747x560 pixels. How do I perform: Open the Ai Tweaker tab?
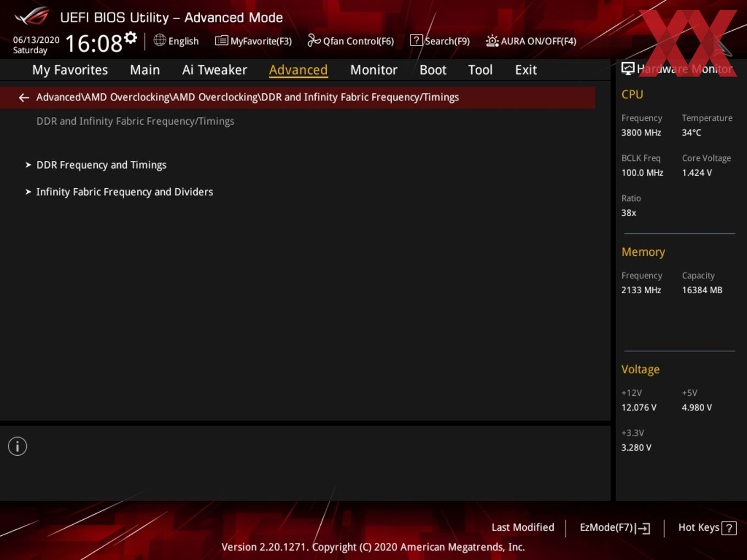point(215,70)
